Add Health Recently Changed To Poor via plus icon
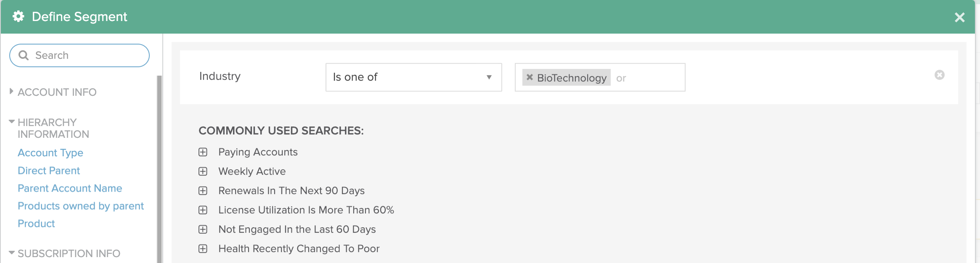The image size is (980, 263). pos(203,249)
